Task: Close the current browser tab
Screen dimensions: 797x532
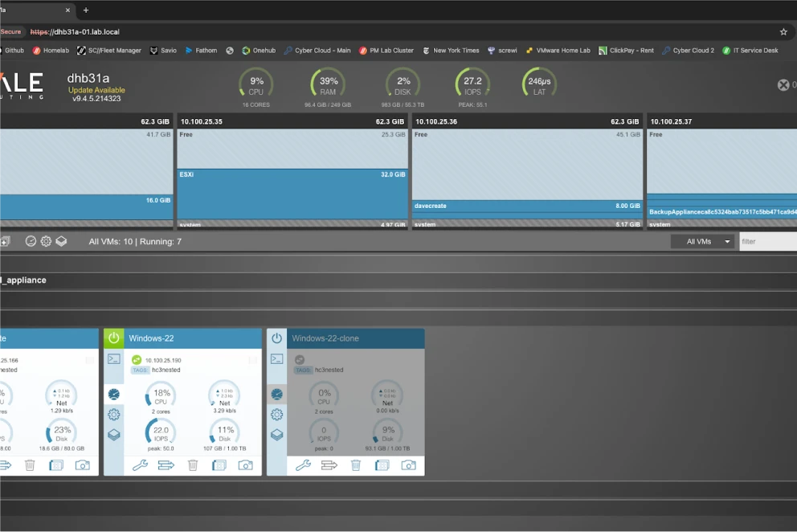Action: (67, 10)
